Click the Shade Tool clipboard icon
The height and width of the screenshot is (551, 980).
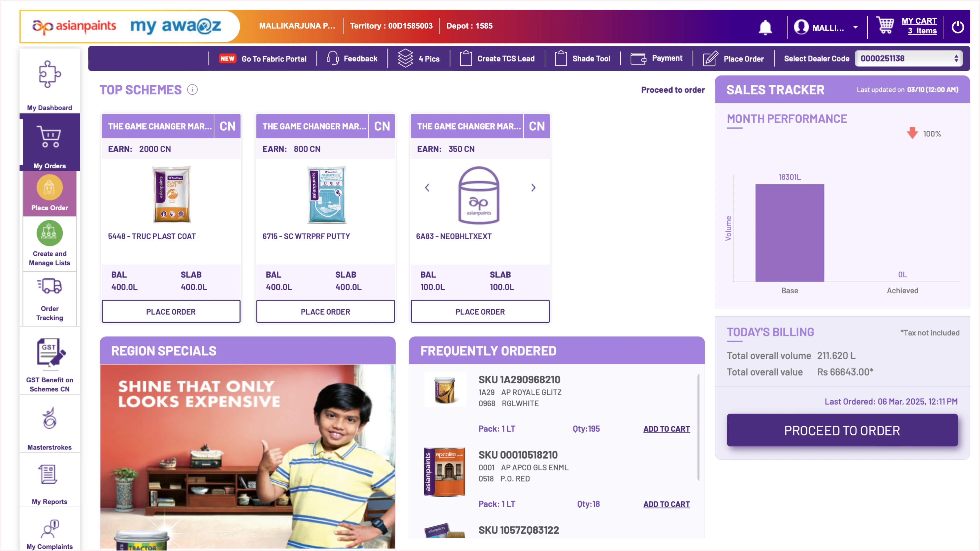(561, 58)
